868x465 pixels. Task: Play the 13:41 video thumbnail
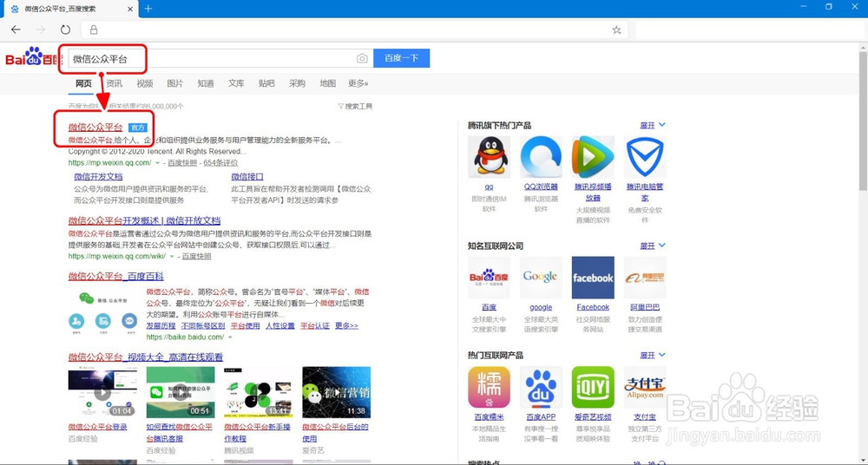[259, 392]
